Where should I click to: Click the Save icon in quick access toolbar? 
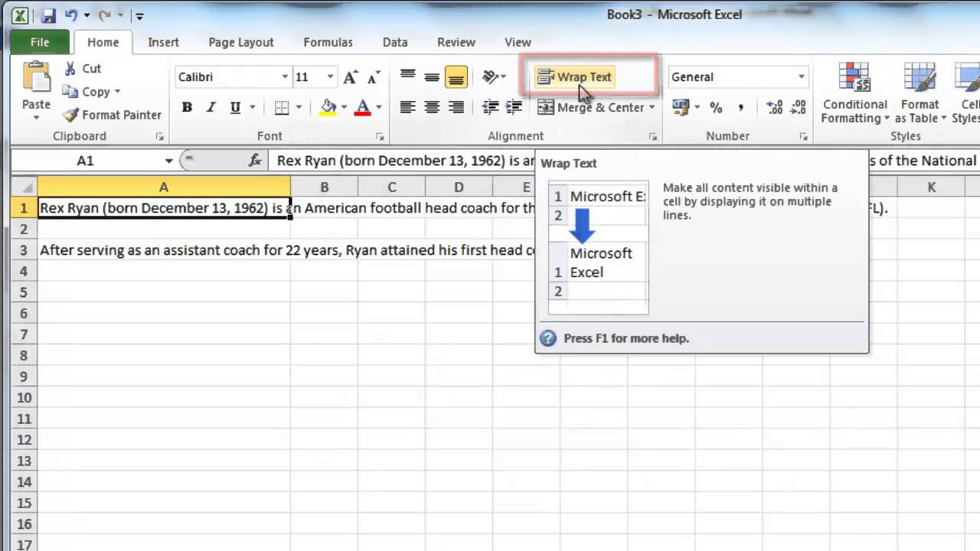pyautogui.click(x=48, y=15)
